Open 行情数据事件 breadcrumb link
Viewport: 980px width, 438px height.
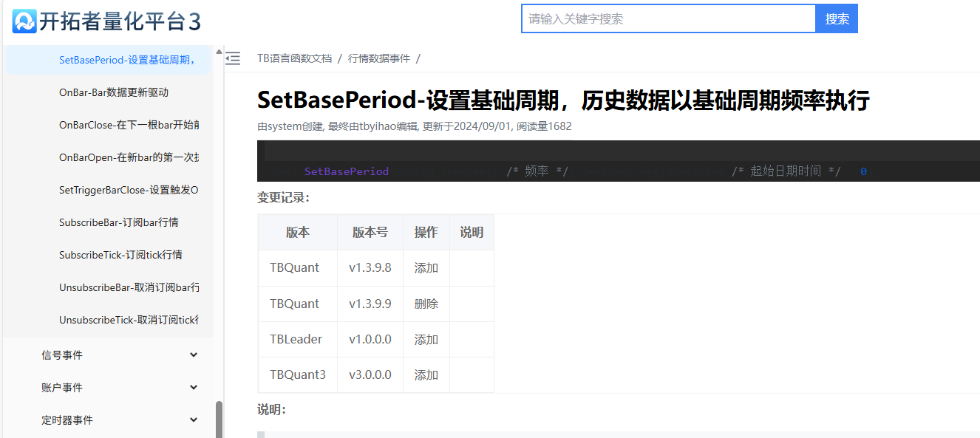tap(378, 58)
